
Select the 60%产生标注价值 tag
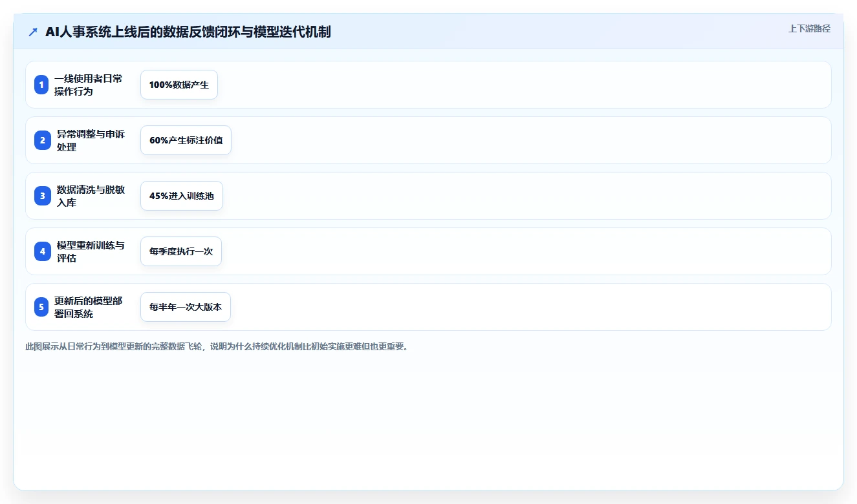(x=186, y=140)
